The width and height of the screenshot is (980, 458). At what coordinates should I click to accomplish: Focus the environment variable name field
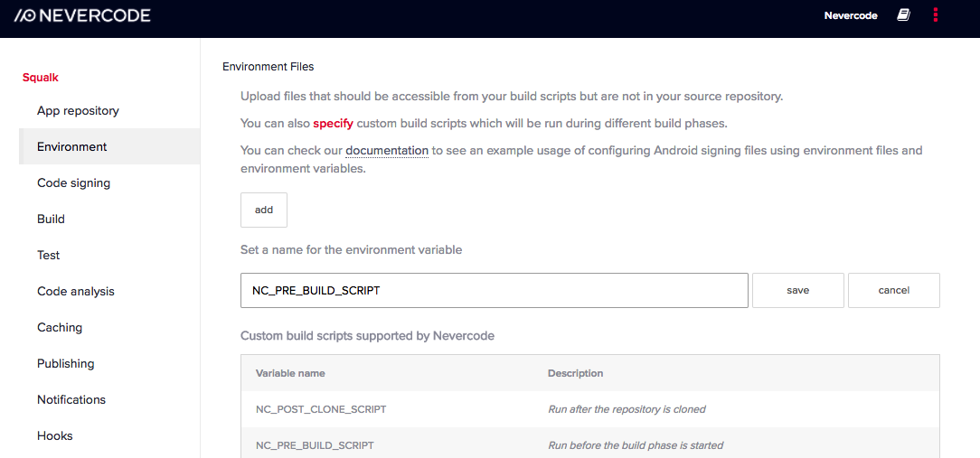(x=495, y=291)
